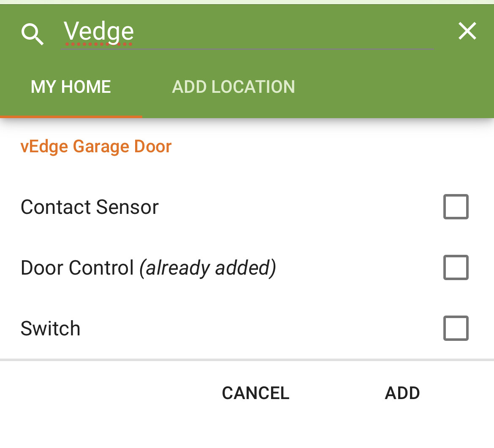This screenshot has height=448, width=494.
Task: Tap the Switch row label
Action: tap(50, 328)
